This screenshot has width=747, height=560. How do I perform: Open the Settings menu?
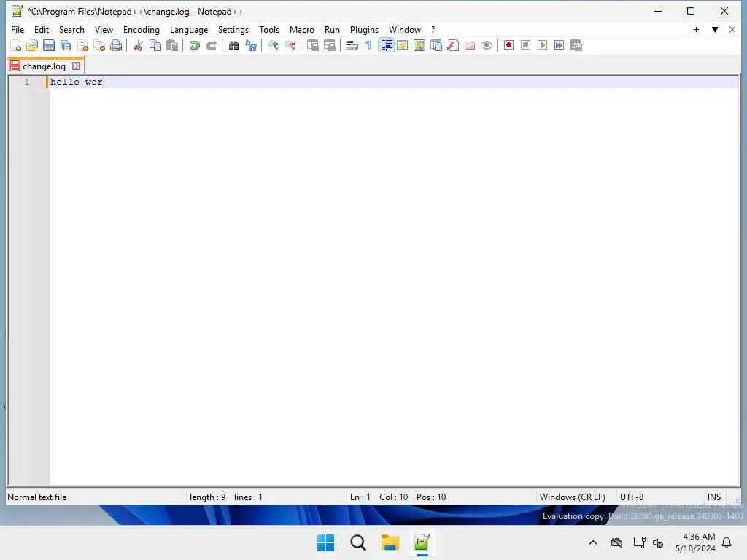233,29
